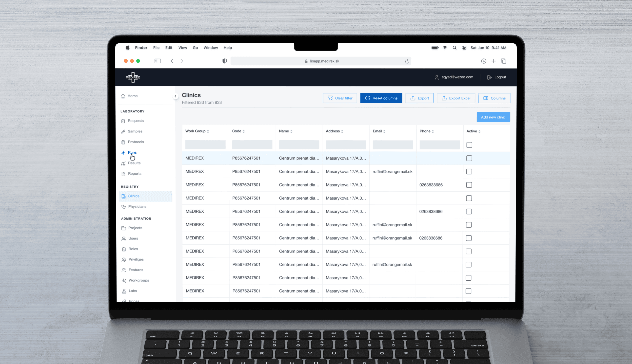
Task: Sort the table by Work Group column
Action: tap(208, 131)
